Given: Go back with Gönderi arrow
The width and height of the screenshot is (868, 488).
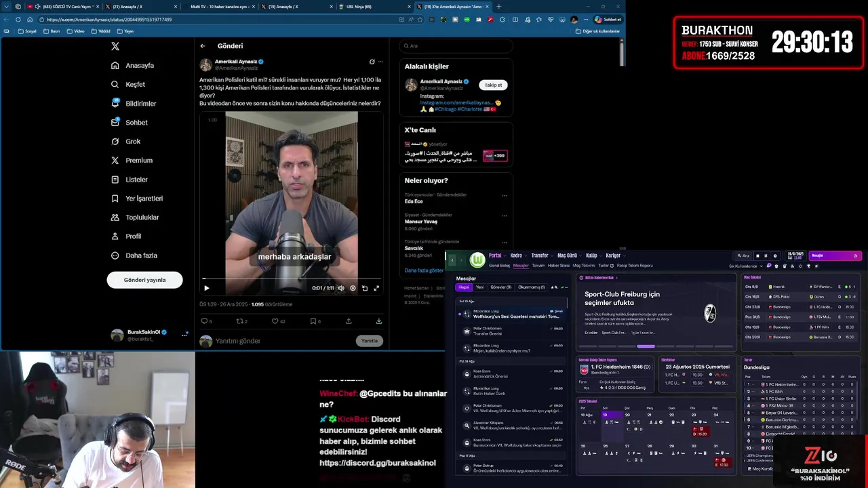Looking at the screenshot, I should coord(202,46).
